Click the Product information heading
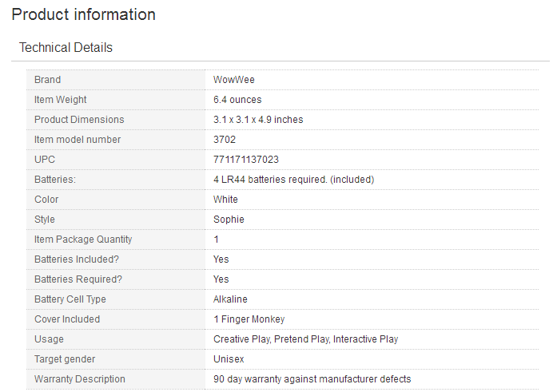Screen dimensions: 557x392 (83, 14)
